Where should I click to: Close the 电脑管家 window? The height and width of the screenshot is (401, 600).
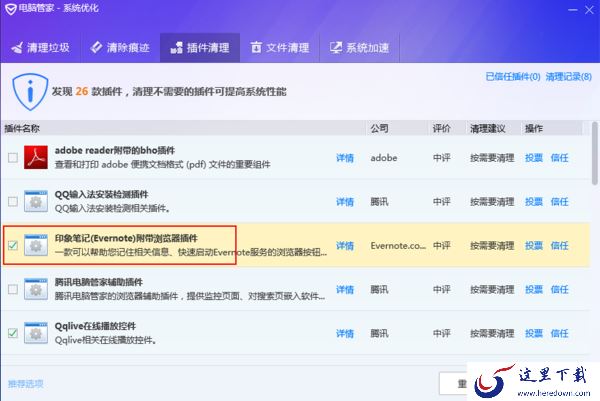pos(589,10)
